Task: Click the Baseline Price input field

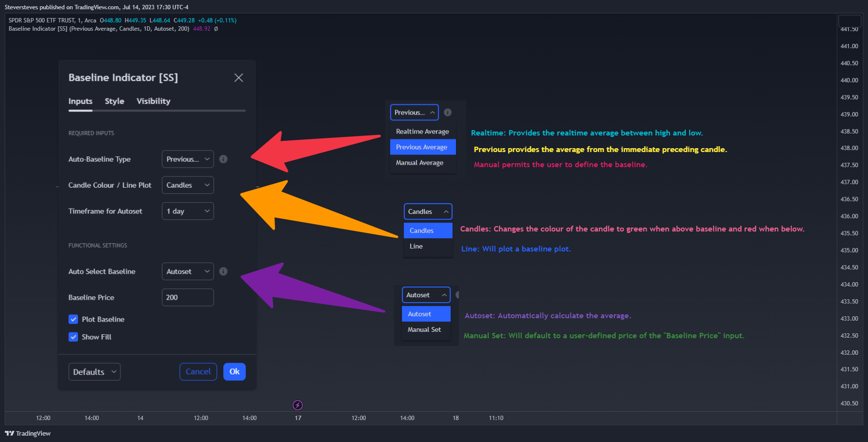Action: tap(188, 297)
